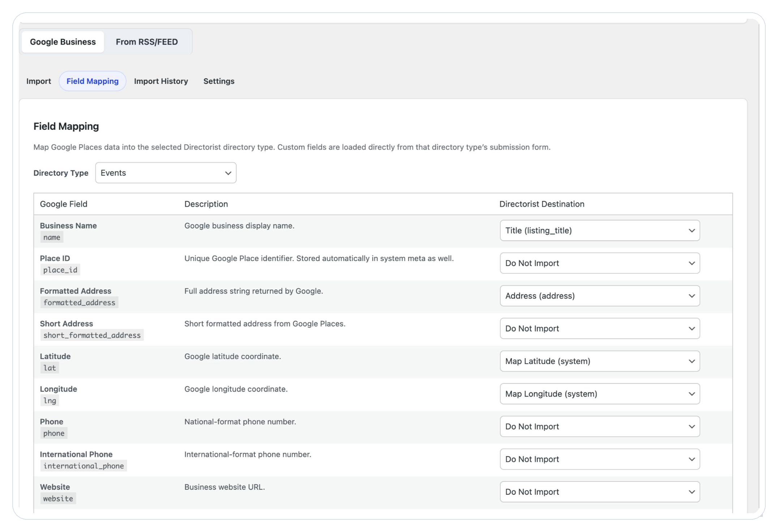Open the Directory Type dropdown showing Events

coord(166,173)
